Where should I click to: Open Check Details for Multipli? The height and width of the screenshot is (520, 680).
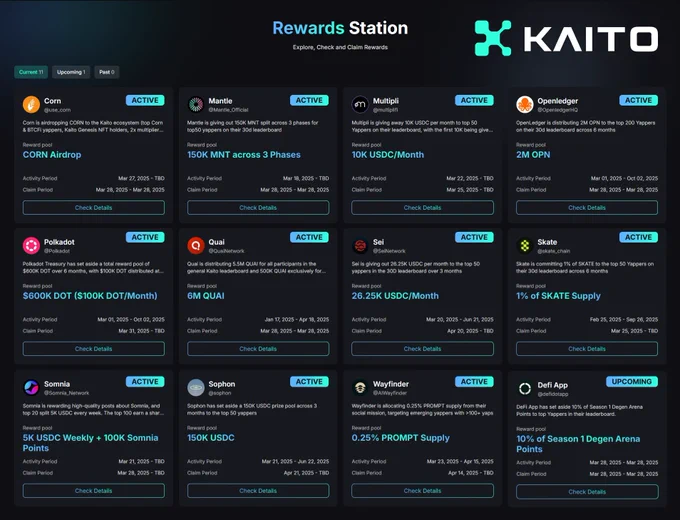point(422,208)
